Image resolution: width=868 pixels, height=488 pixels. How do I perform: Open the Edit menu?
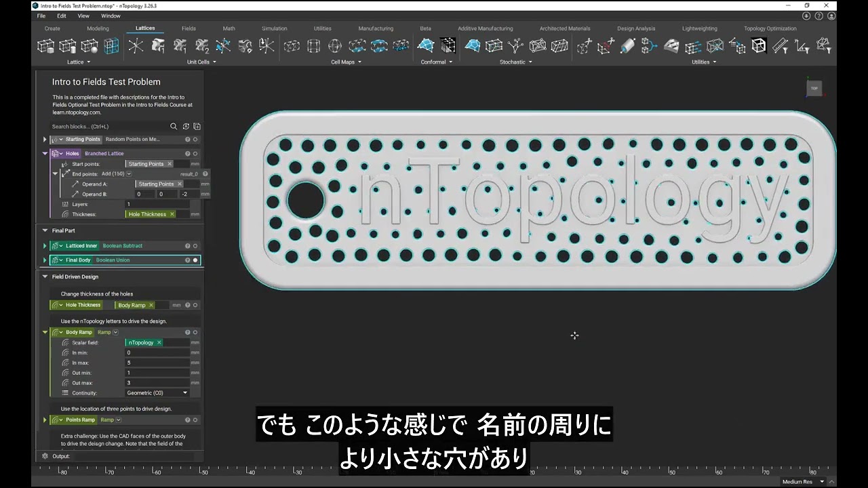[62, 16]
